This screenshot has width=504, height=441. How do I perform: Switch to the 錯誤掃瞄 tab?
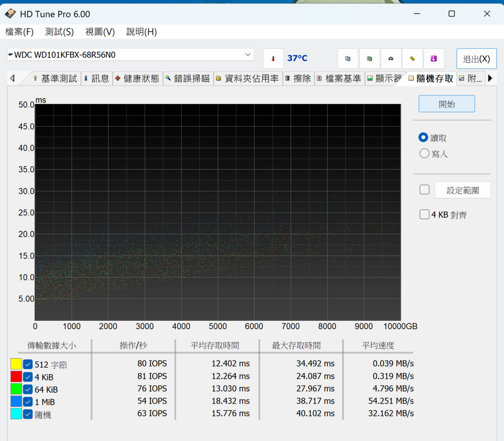coord(188,78)
